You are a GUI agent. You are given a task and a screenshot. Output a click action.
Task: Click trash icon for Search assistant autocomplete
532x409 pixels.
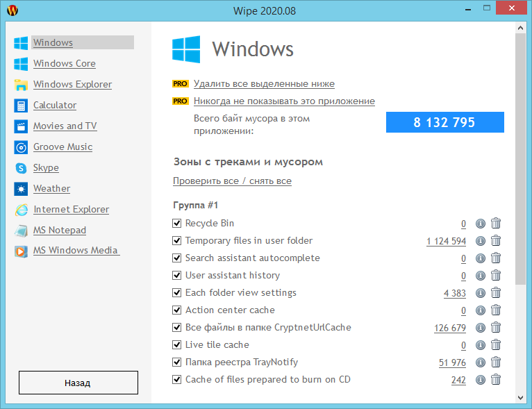(x=496, y=258)
